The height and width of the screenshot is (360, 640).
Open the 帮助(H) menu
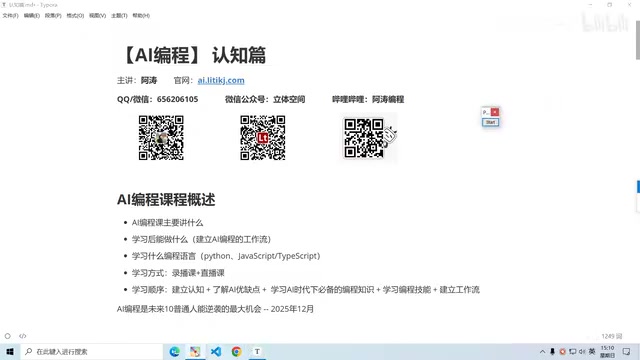(141, 16)
